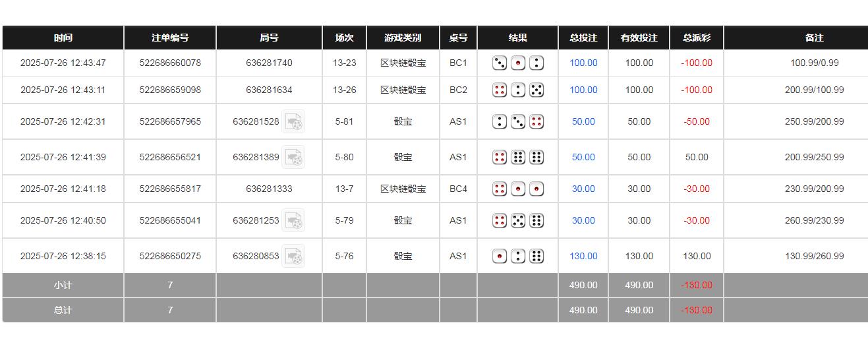
Task: Click round number 636281333
Action: (269, 189)
